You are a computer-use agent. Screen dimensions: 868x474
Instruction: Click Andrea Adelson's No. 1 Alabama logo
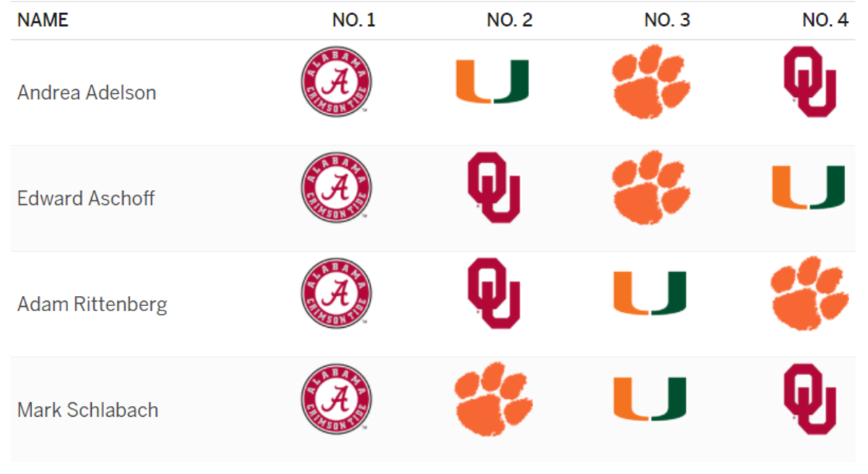(x=336, y=82)
